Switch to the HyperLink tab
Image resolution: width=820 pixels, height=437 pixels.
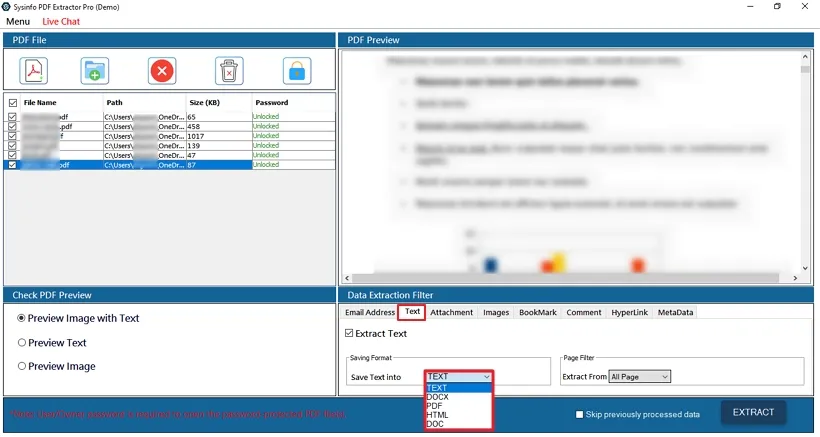[x=630, y=313]
